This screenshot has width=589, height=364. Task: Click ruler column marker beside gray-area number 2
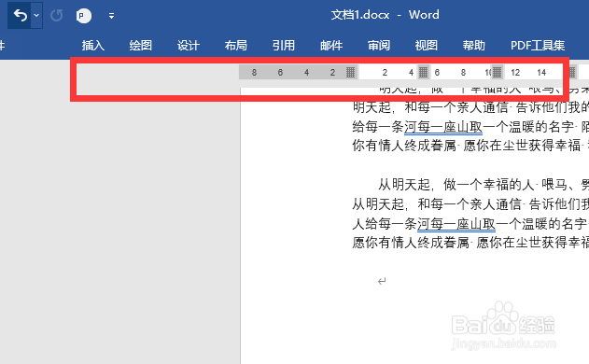[x=350, y=72]
